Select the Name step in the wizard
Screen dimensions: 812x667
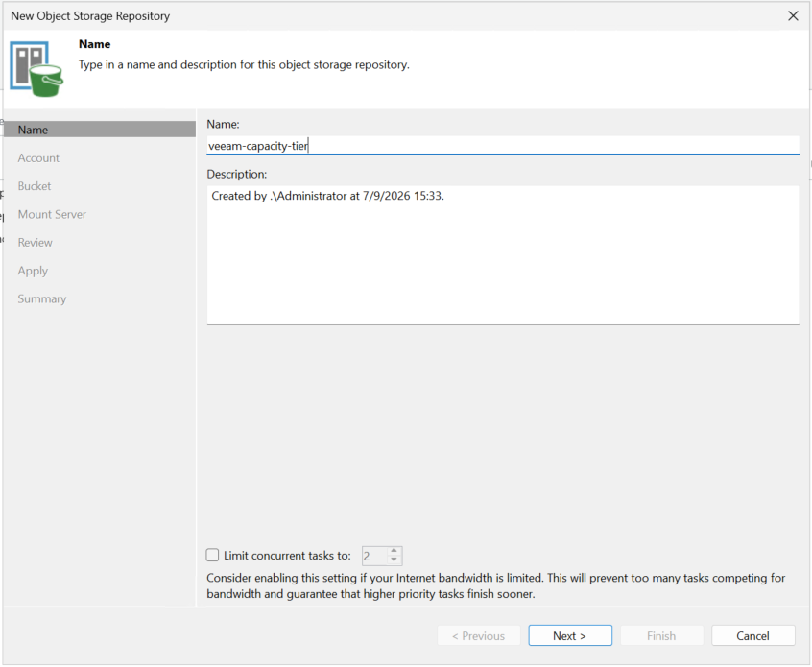100,130
